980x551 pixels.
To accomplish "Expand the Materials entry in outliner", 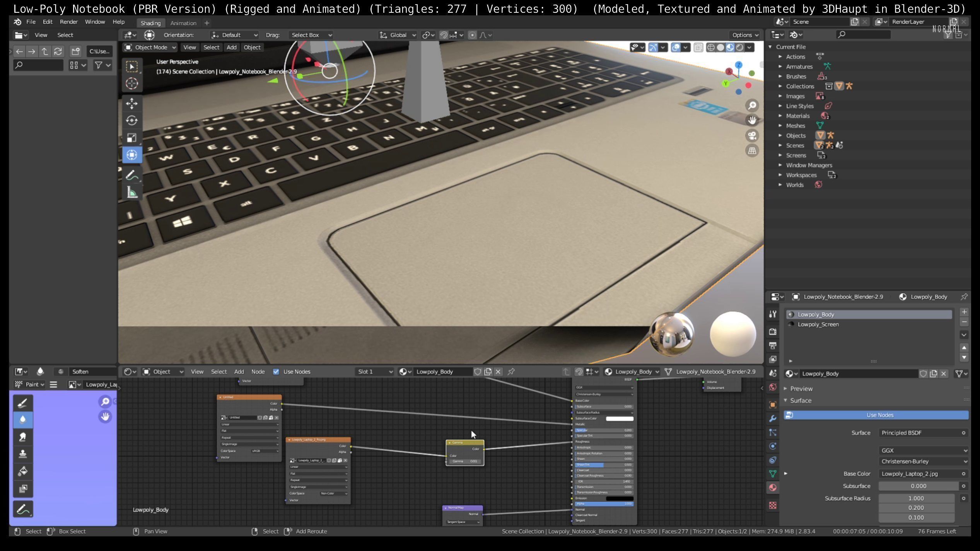I will pos(780,116).
